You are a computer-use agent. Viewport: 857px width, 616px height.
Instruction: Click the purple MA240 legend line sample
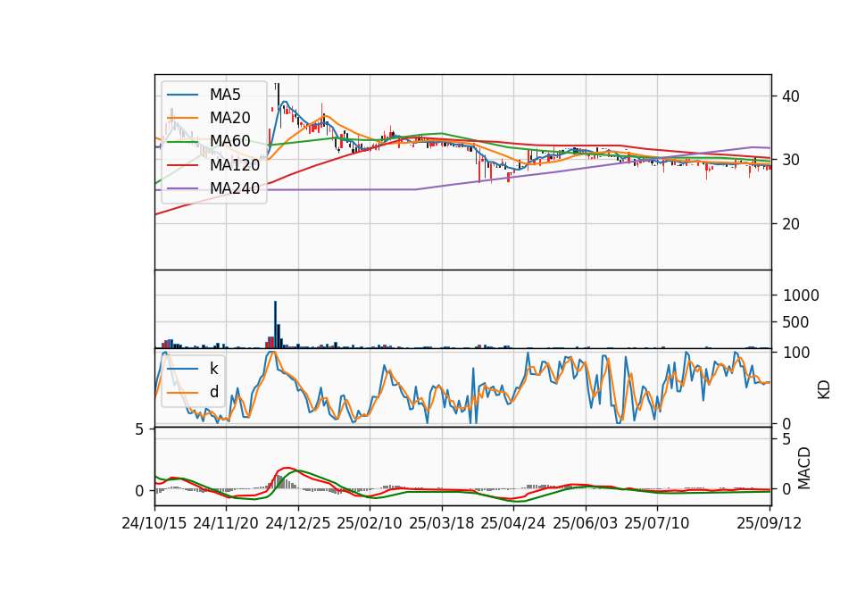(x=182, y=188)
